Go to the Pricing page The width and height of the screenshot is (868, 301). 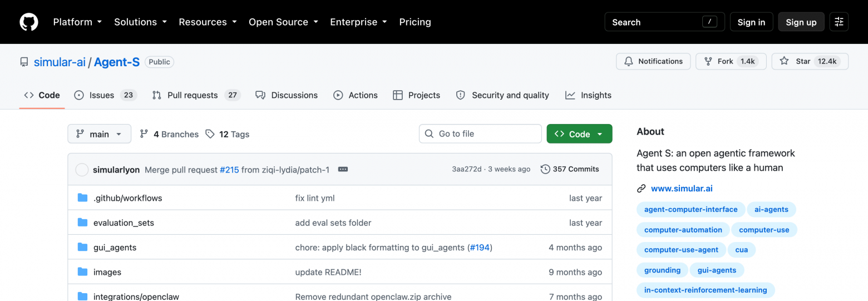tap(415, 22)
